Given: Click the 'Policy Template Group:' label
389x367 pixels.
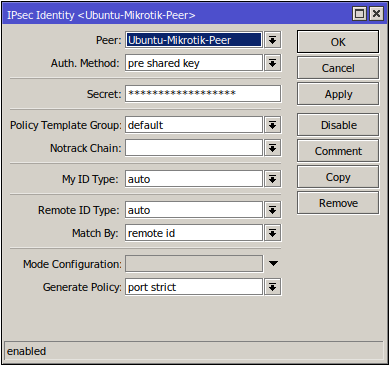Looking at the screenshot, I should [66, 125].
